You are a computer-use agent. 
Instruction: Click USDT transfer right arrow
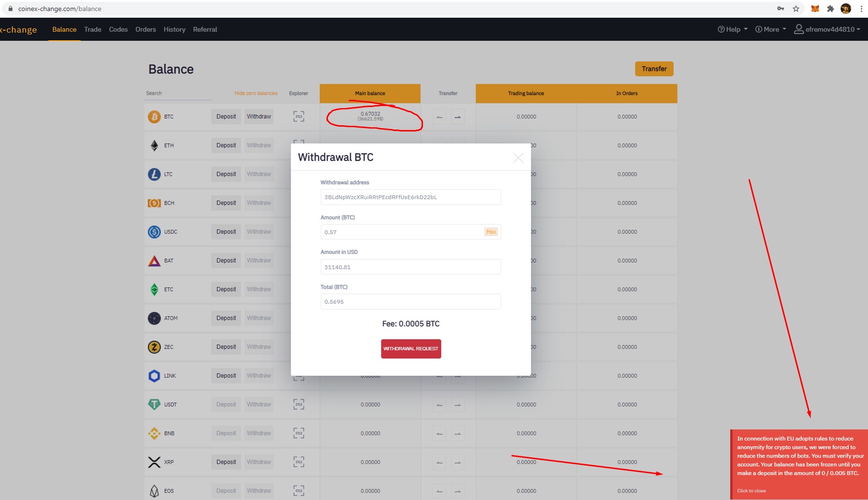point(458,405)
